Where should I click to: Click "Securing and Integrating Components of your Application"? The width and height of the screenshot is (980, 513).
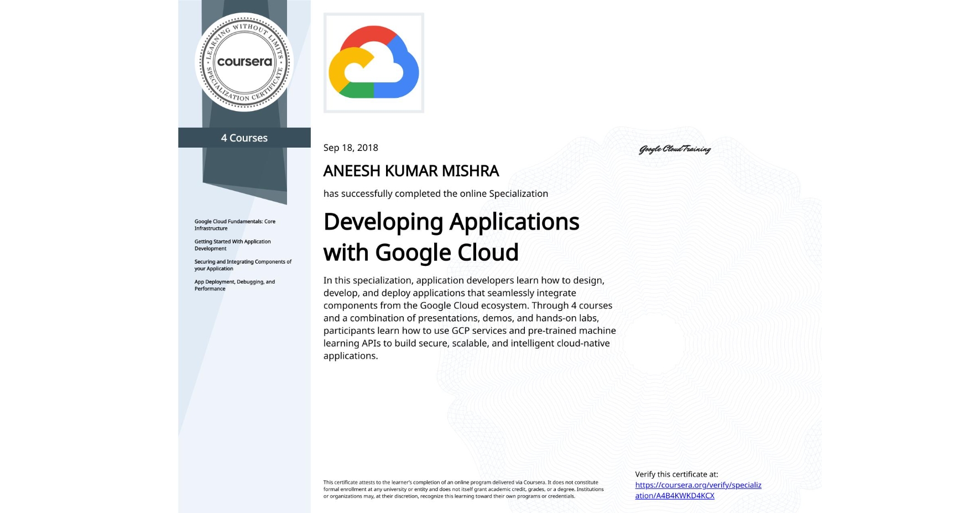[x=243, y=265]
